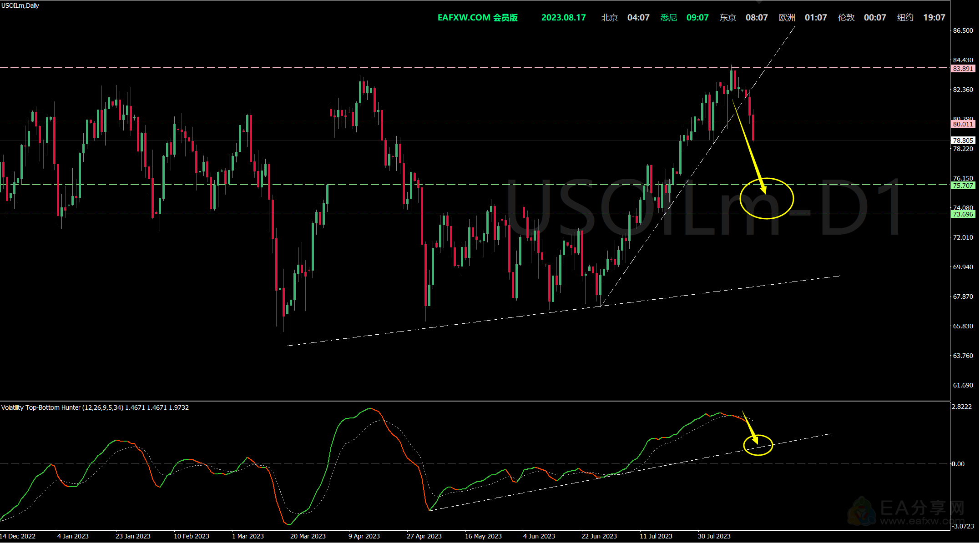Click the 11 Jul 2023 date label
This screenshot has width=980, height=543.
click(x=656, y=536)
